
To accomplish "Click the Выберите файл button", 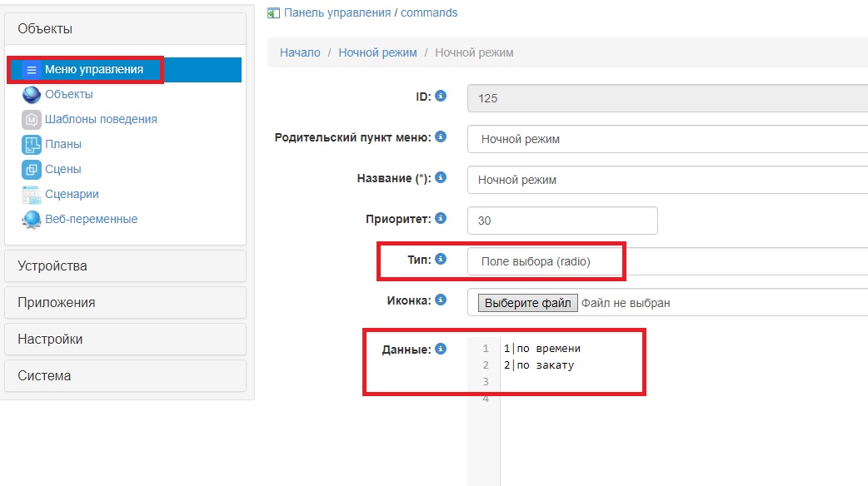I will coord(527,303).
